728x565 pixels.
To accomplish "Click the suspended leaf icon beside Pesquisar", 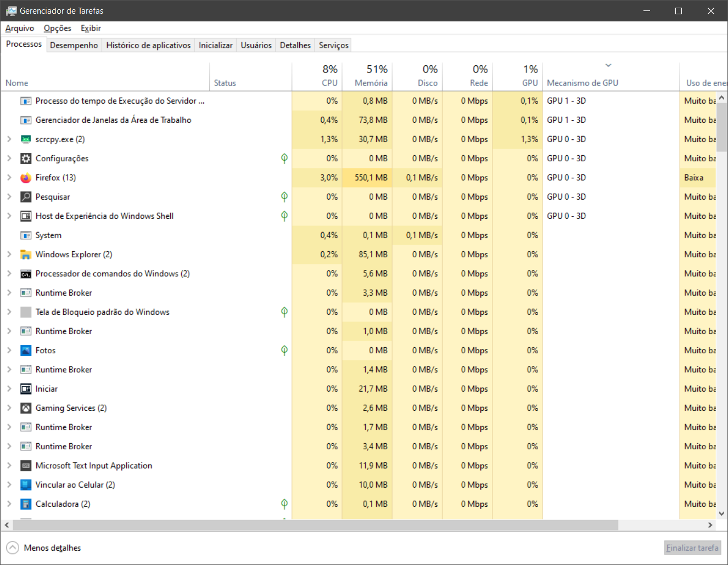I will click(284, 197).
